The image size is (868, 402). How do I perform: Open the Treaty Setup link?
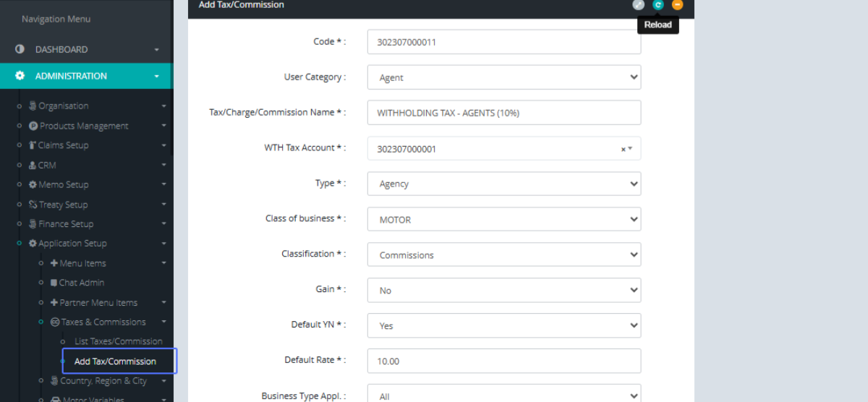point(63,205)
